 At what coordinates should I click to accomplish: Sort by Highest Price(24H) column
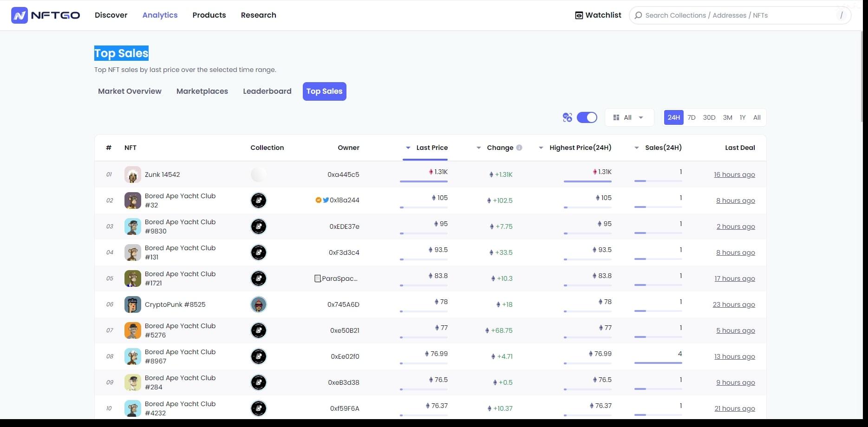pyautogui.click(x=575, y=148)
